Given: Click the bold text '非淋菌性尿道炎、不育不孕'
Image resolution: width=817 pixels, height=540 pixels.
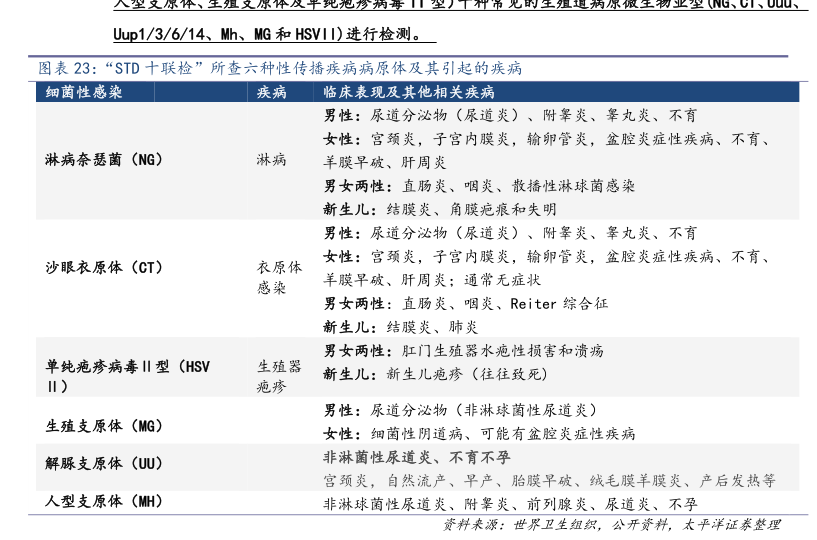Looking at the screenshot, I should pyautogui.click(x=417, y=457).
